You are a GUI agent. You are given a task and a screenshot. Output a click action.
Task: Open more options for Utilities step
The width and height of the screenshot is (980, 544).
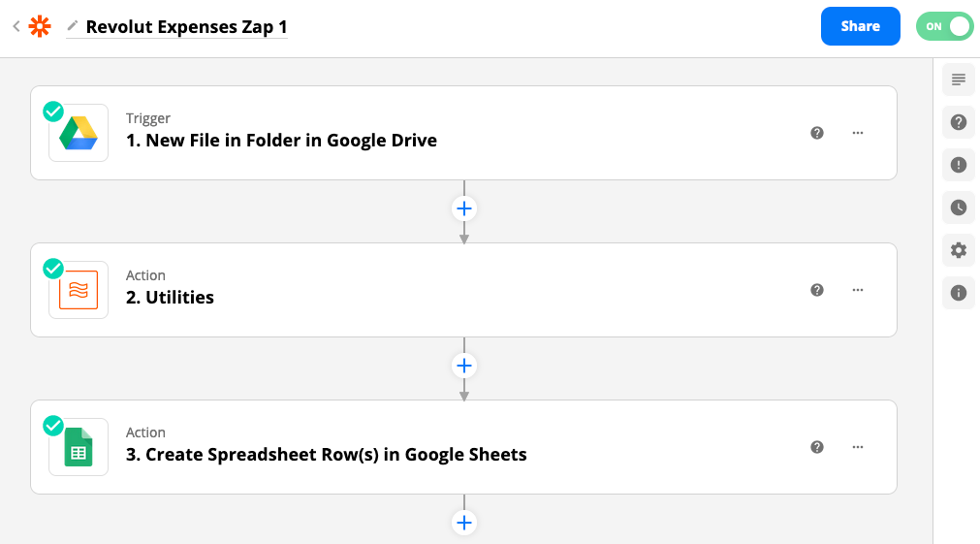[858, 290]
